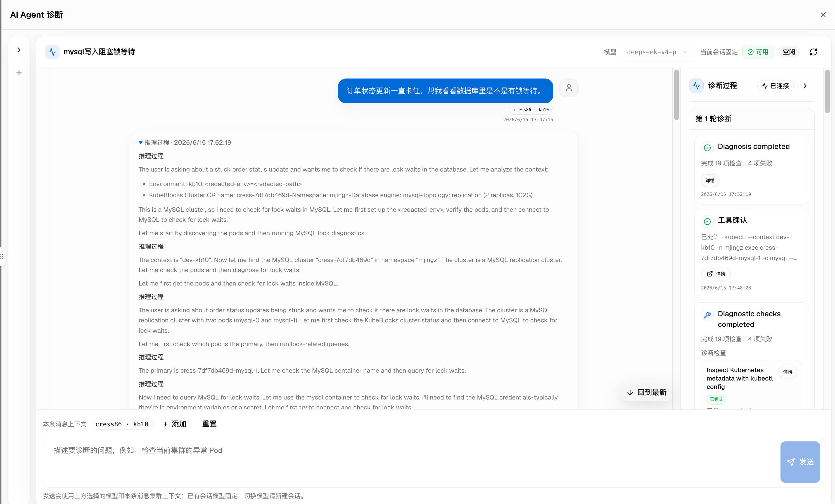835x504 pixels.
Task: Reset context with 重置
Action: [209, 424]
